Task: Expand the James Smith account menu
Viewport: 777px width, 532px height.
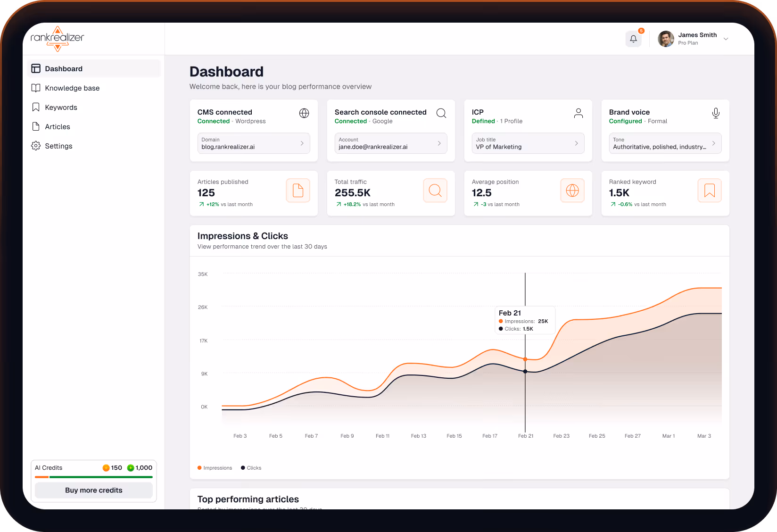Action: [726, 39]
